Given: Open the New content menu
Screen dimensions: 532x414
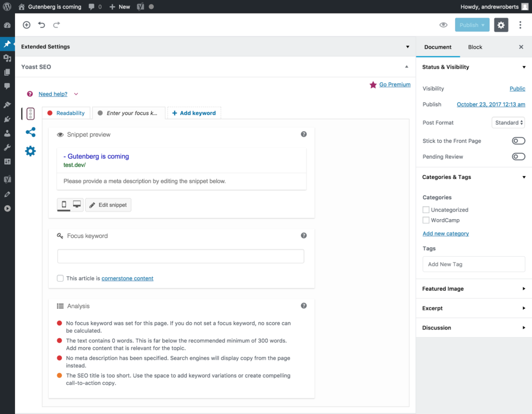Looking at the screenshot, I should point(120,6).
